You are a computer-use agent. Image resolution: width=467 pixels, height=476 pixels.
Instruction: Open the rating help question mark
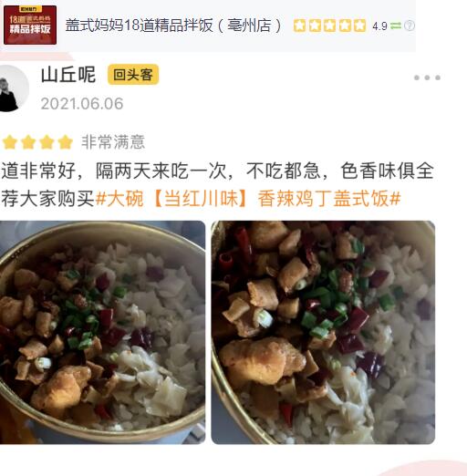pyautogui.click(x=410, y=26)
